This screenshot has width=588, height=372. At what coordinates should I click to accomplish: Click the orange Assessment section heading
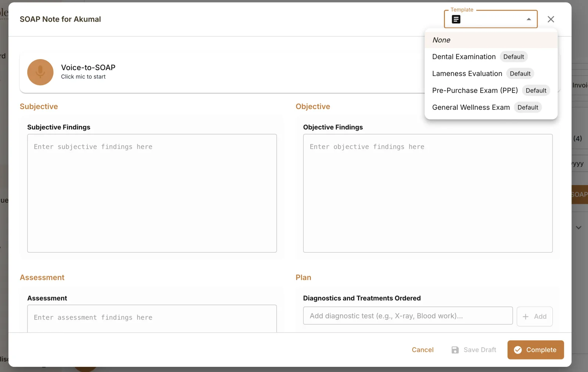(42, 278)
